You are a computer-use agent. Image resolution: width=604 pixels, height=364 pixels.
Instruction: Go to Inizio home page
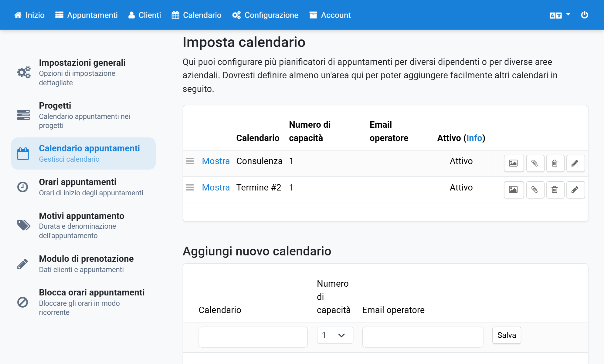[x=29, y=15]
